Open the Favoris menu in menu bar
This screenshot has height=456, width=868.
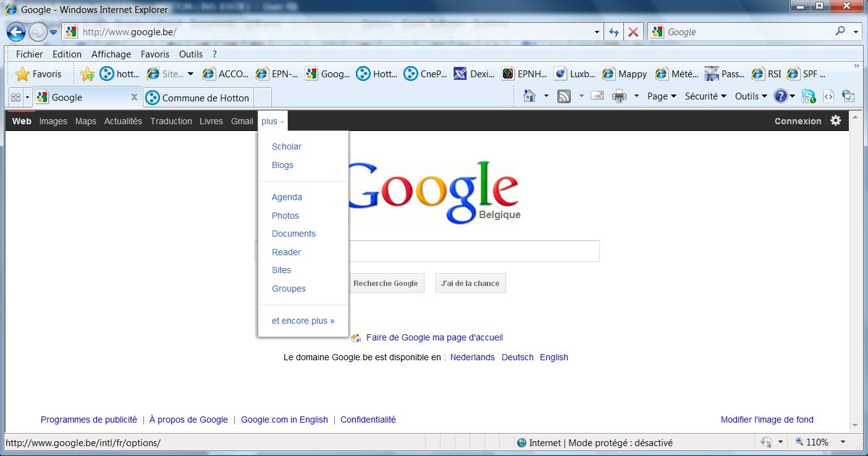[x=155, y=54]
